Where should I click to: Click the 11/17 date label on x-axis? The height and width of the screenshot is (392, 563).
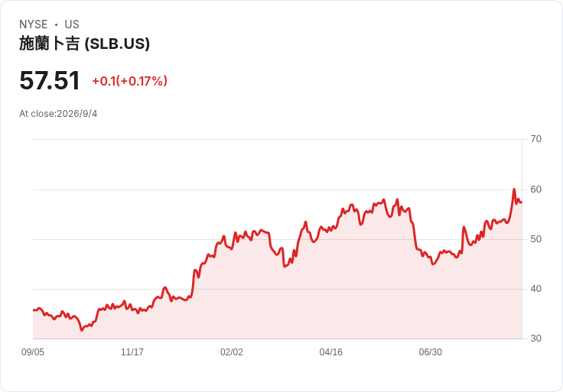(x=132, y=352)
